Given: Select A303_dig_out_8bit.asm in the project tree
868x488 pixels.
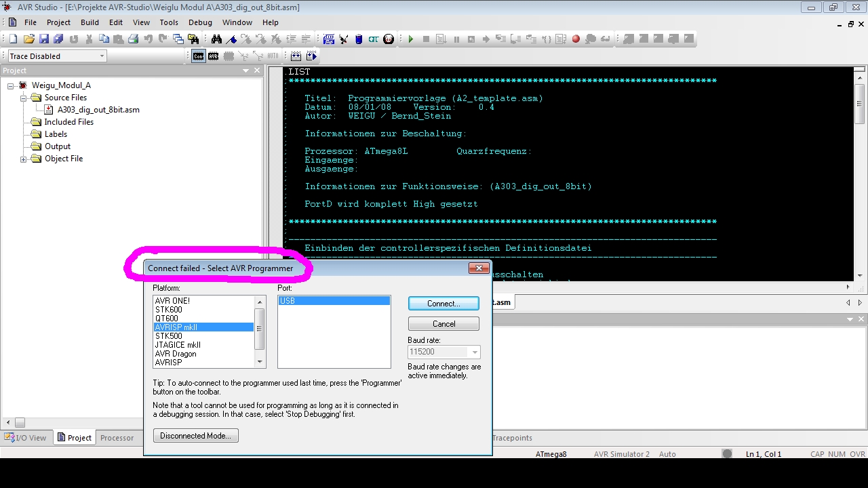Looking at the screenshot, I should click(98, 110).
